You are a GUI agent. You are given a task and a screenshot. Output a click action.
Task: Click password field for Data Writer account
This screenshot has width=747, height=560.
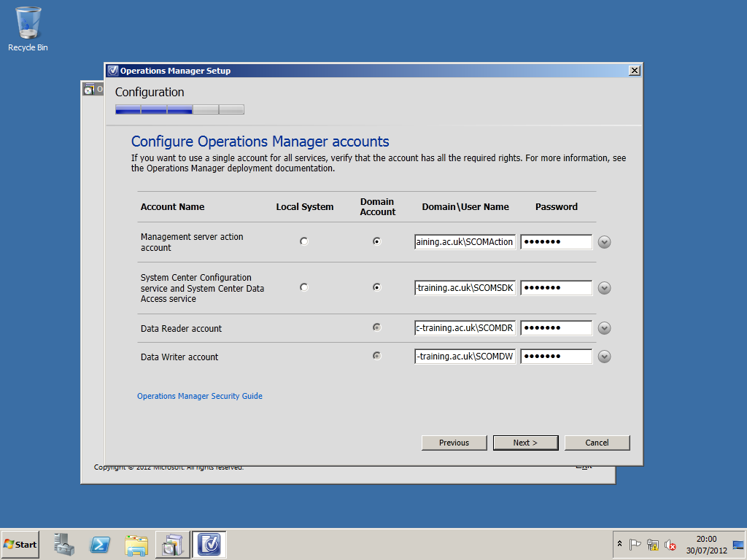557,356
